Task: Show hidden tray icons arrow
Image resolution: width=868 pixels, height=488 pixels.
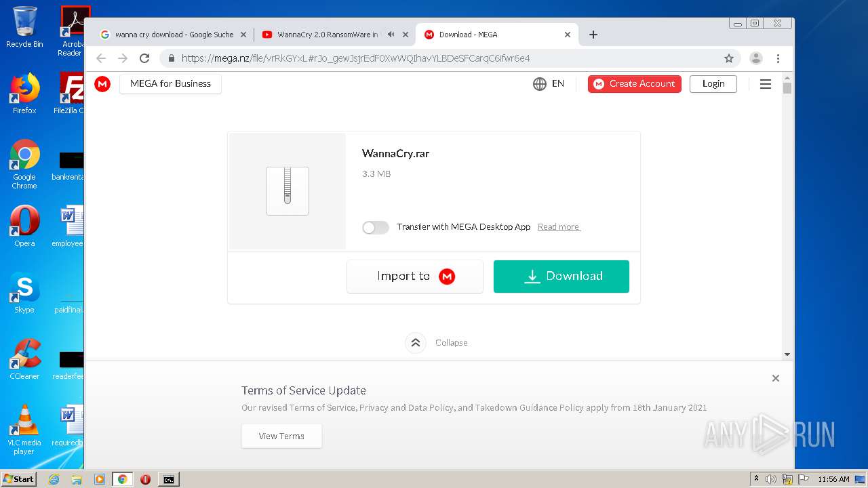Action: (756, 479)
